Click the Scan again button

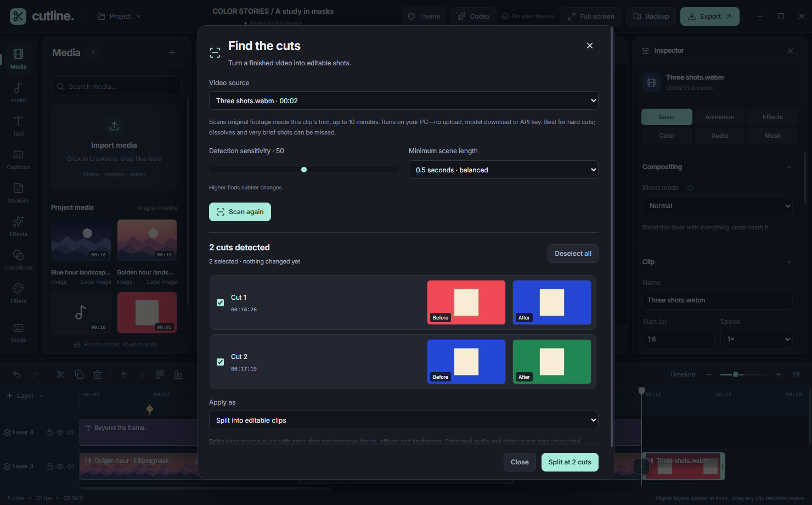pos(240,212)
